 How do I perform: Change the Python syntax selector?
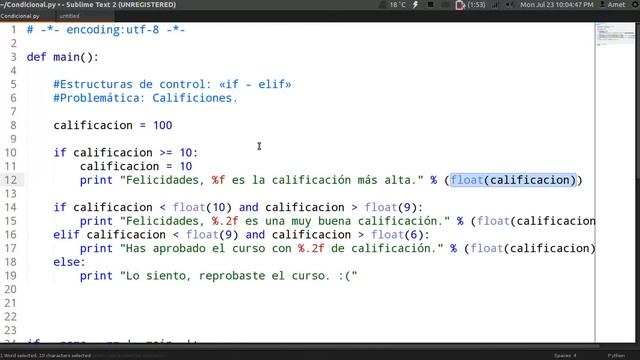coord(616,356)
